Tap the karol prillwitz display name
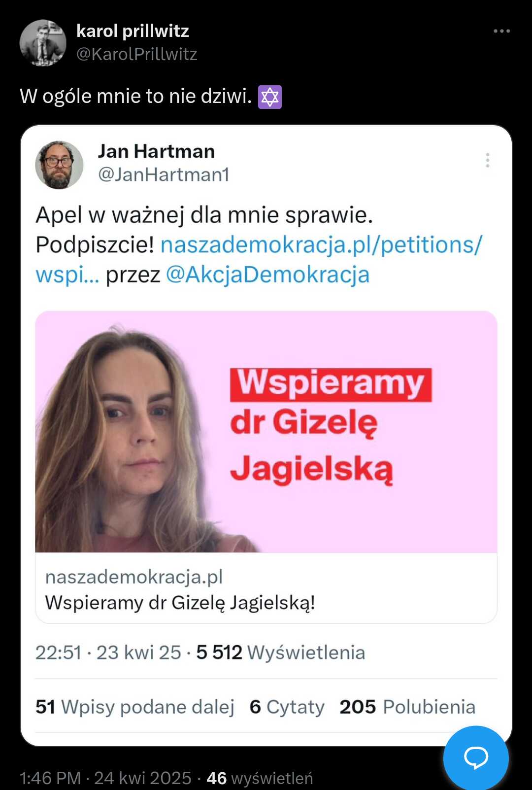 tap(133, 31)
